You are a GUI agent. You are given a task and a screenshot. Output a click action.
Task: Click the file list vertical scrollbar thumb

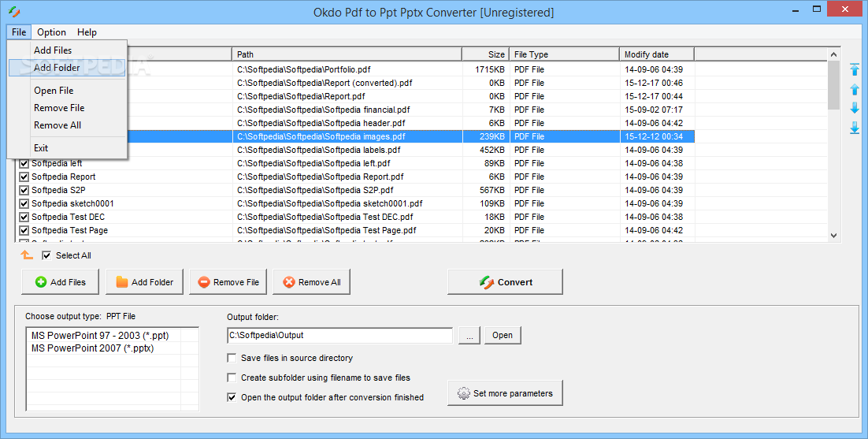(x=833, y=85)
